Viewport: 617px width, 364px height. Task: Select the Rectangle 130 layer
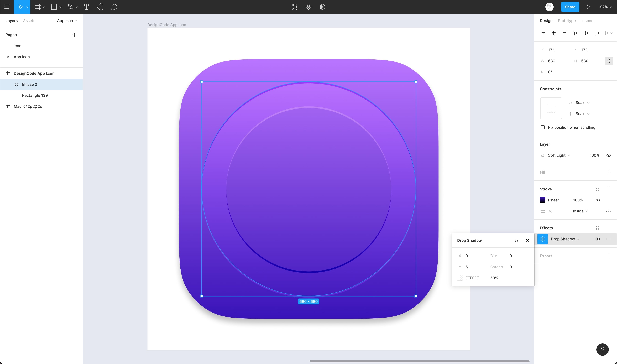(x=35, y=95)
